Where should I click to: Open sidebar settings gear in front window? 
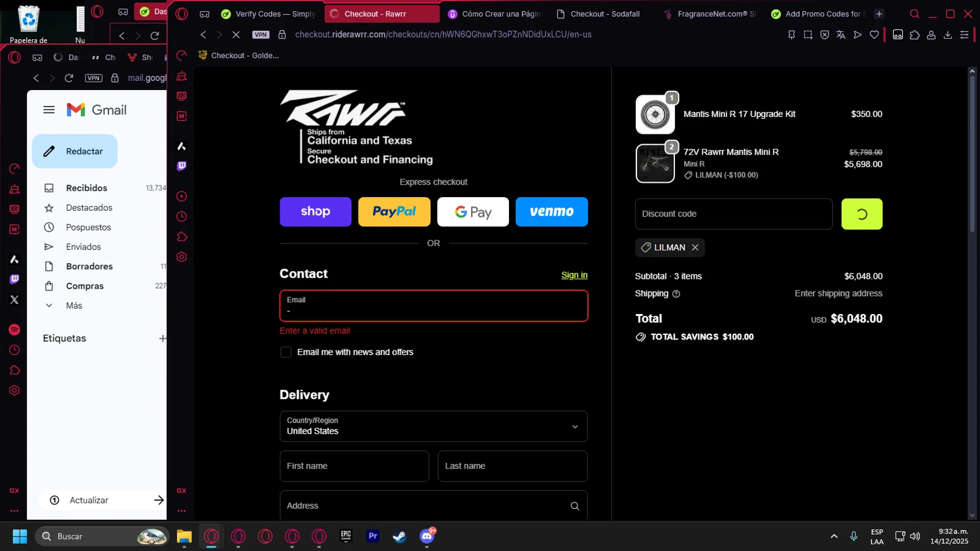[182, 257]
